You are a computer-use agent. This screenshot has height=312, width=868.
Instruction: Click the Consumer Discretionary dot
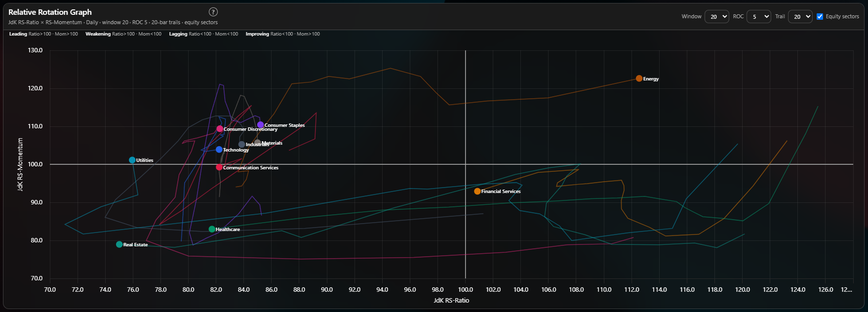[220, 129]
